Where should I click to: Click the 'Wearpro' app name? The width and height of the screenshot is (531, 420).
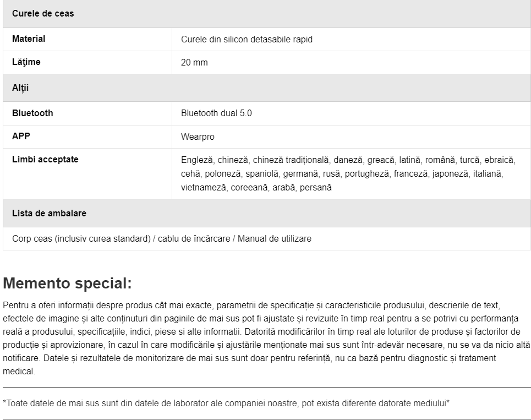pyautogui.click(x=198, y=137)
